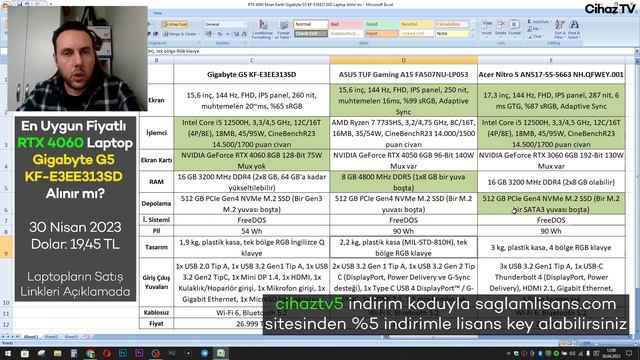Open Format as Table gallery

283,29
